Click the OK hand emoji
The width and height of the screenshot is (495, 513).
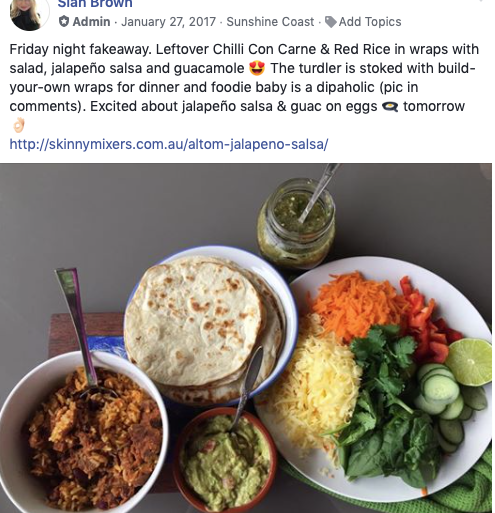tap(19, 125)
